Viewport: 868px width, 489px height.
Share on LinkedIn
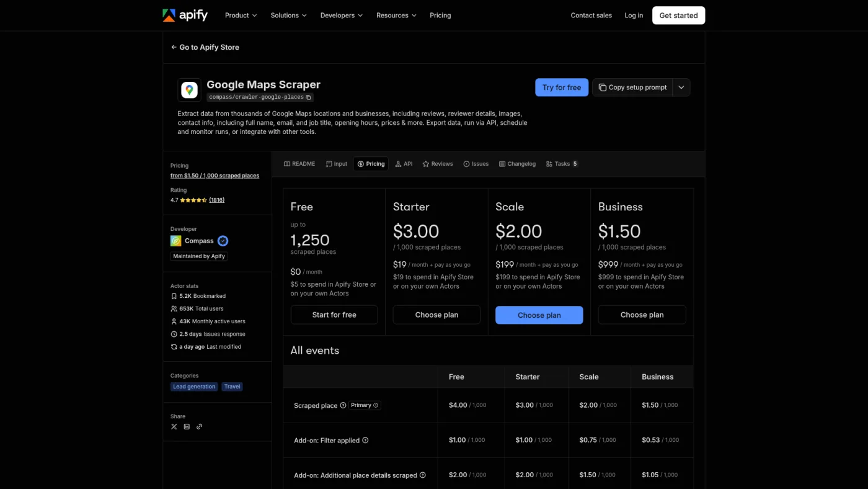tap(187, 426)
